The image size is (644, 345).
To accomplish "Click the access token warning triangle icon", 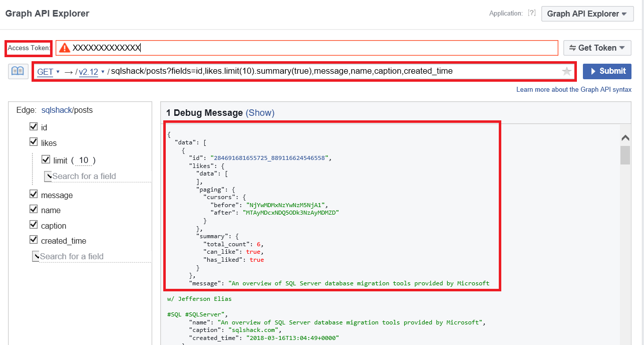I will [x=65, y=48].
